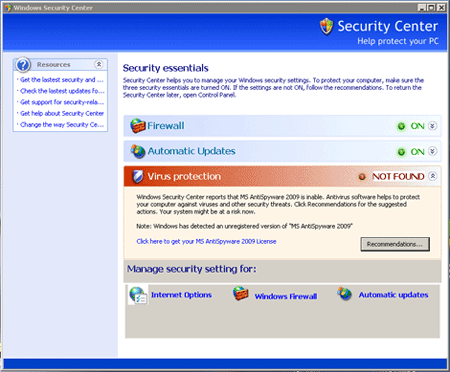Collapse the Resources panel

coord(99,64)
